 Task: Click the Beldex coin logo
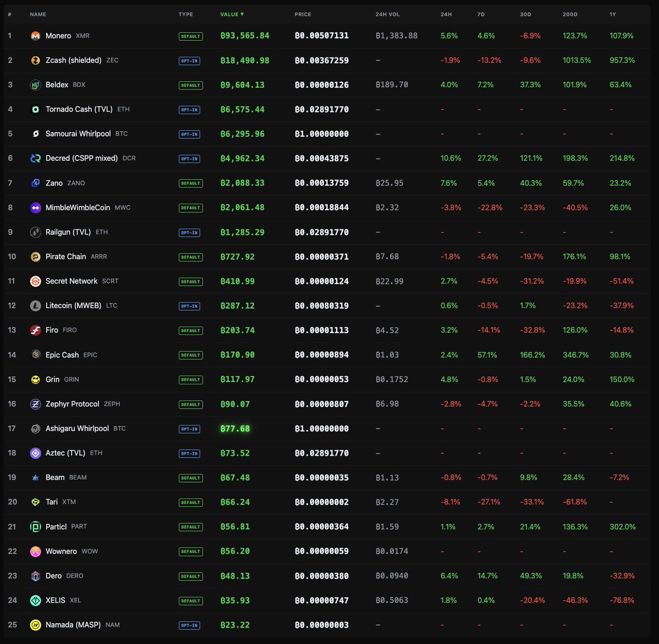click(35, 85)
